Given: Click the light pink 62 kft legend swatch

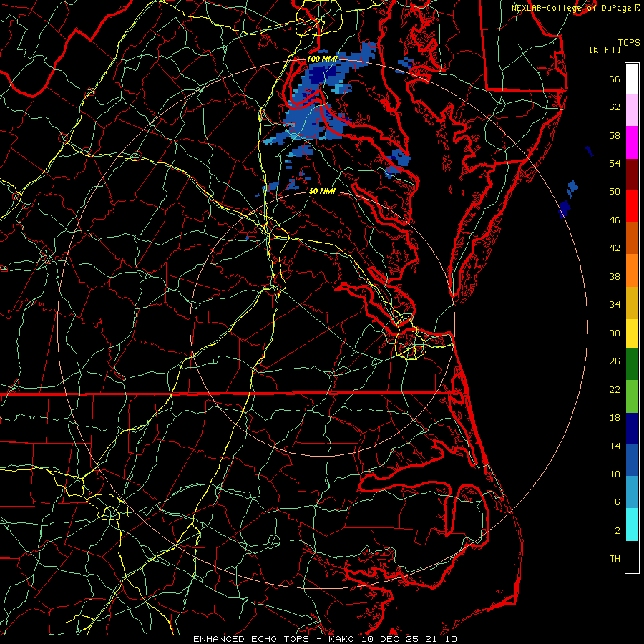Looking at the screenshot, I should [632, 109].
